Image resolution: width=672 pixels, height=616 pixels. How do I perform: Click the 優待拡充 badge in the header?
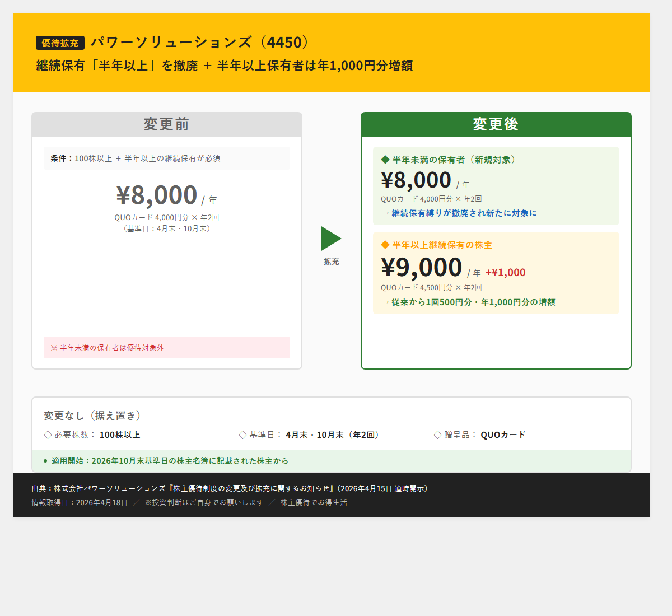tap(60, 43)
